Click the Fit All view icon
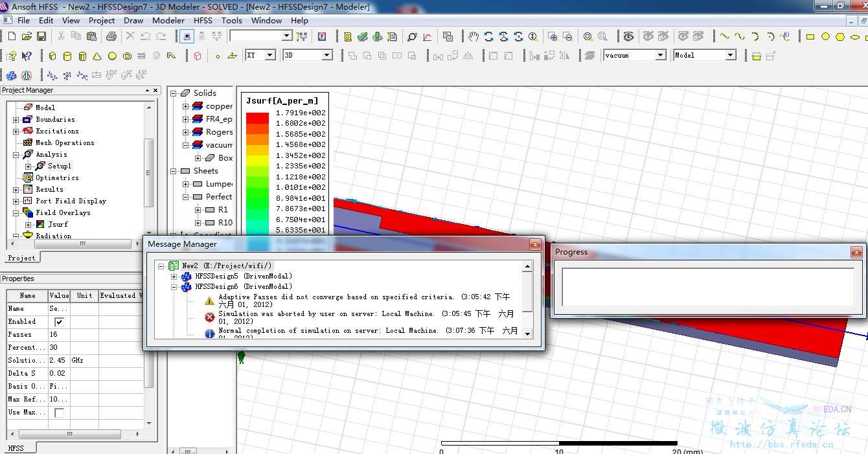The width and height of the screenshot is (868, 454). tap(588, 36)
